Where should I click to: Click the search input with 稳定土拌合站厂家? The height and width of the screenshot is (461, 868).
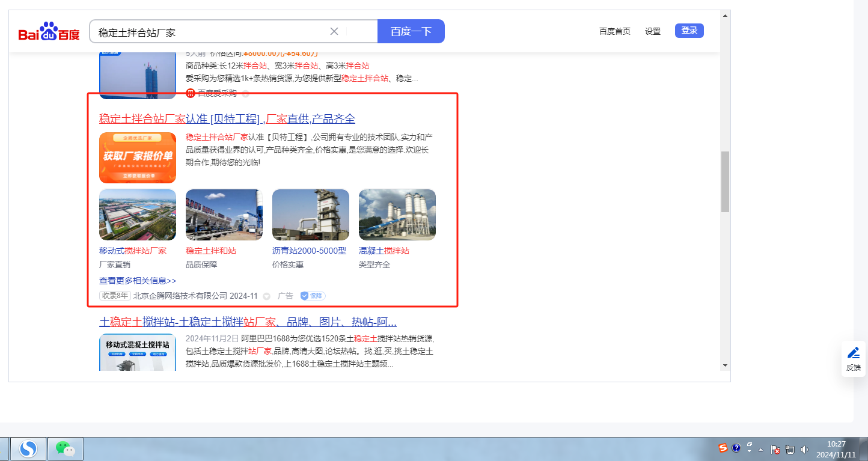pyautogui.click(x=210, y=32)
